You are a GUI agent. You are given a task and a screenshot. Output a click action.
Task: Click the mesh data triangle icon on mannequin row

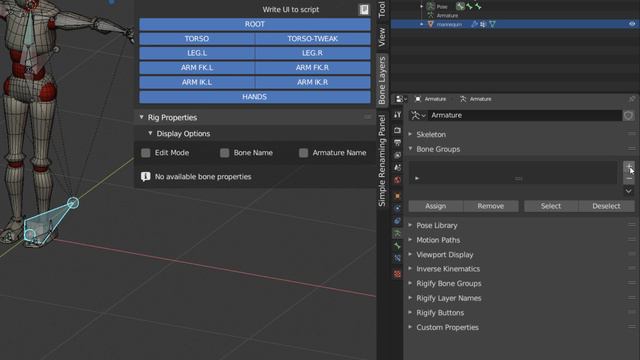tap(492, 24)
